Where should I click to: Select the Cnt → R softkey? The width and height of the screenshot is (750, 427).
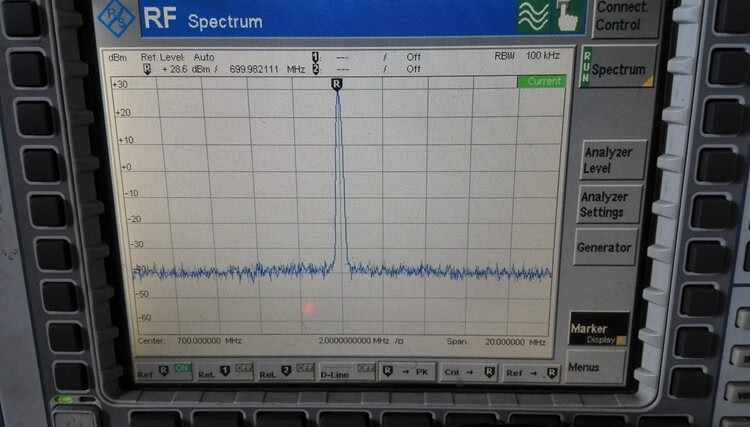pos(468,372)
